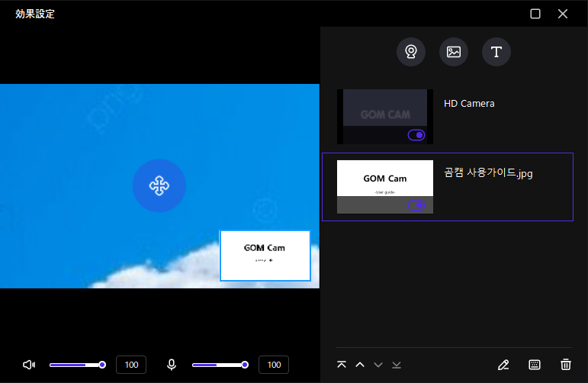Edit the selected source with pencil icon
588x383 pixels.
tap(503, 365)
